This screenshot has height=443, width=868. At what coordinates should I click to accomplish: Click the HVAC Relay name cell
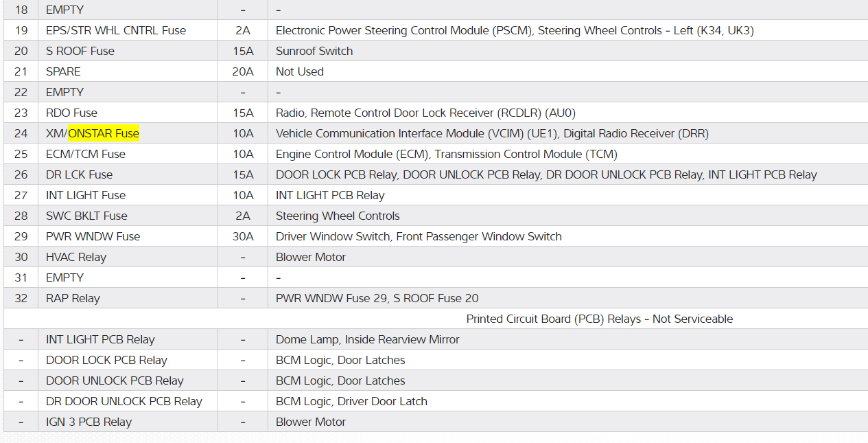76,257
